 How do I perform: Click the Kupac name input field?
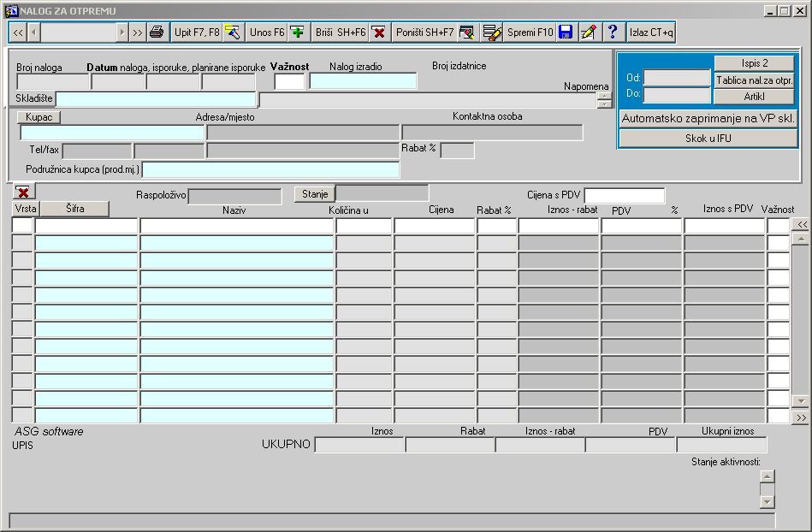(x=112, y=133)
